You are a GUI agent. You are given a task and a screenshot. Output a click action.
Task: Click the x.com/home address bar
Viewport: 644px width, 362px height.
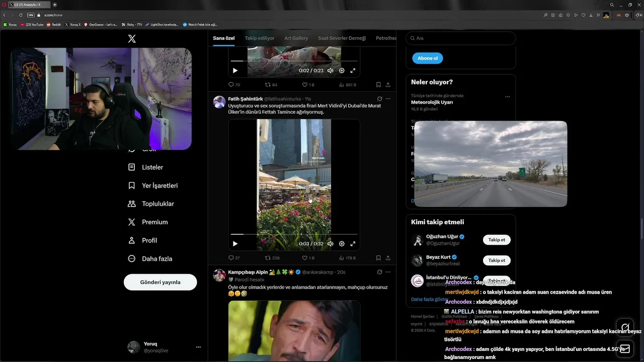(x=53, y=15)
